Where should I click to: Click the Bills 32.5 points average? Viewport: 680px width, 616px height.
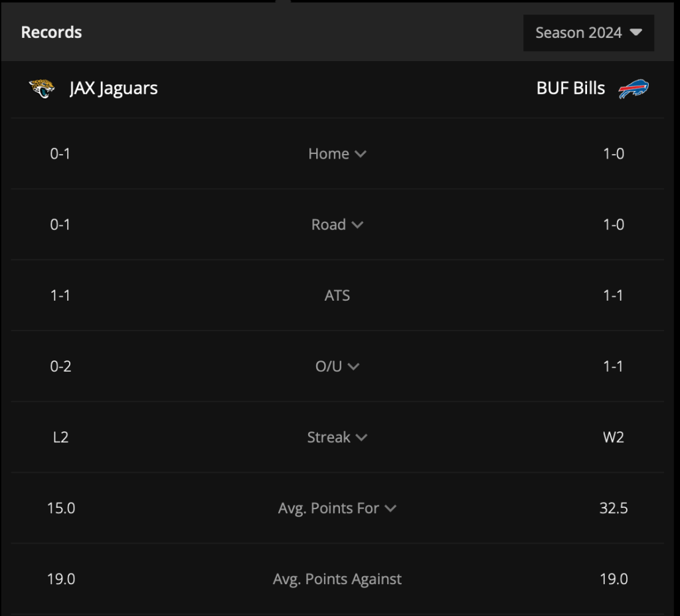[x=613, y=508]
